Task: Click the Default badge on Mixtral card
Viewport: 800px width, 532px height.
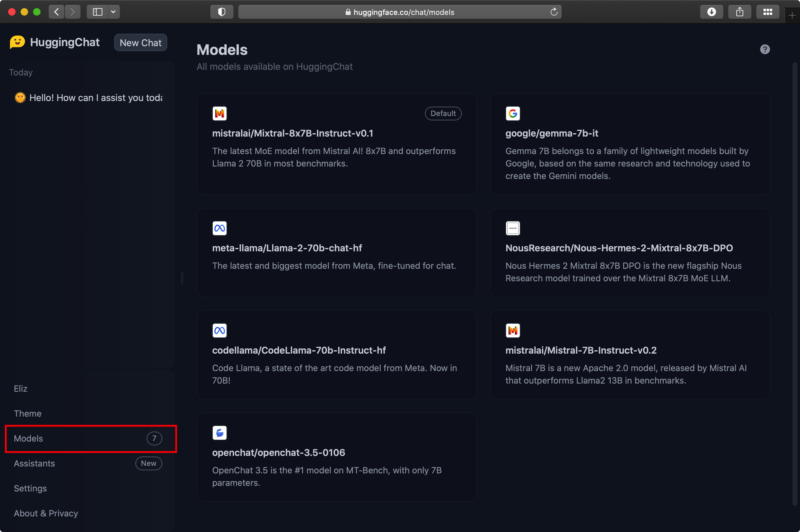Action: tap(443, 113)
